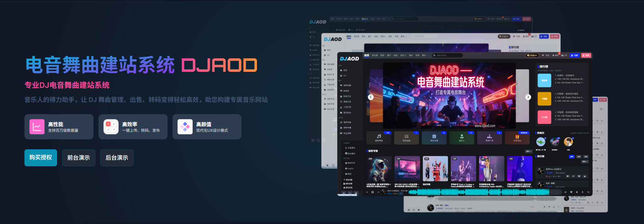644x224 pixels.
Task: Skip to next track in preview player
Action: click(x=378, y=192)
